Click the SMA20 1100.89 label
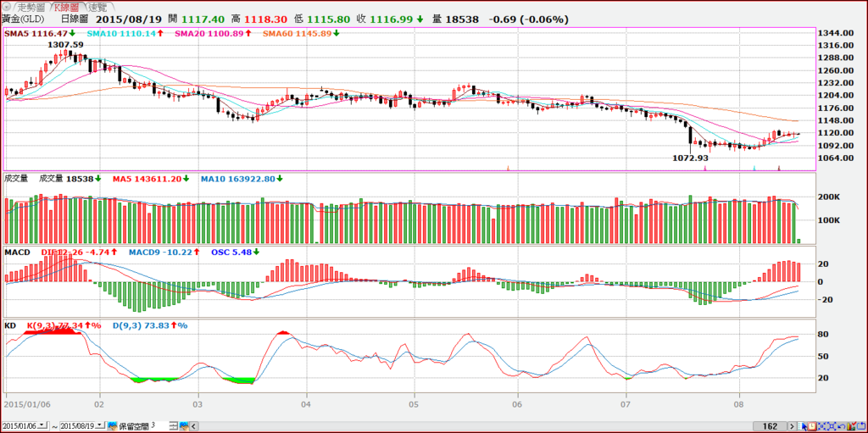Screen dimensions: 868x433 click(213, 33)
